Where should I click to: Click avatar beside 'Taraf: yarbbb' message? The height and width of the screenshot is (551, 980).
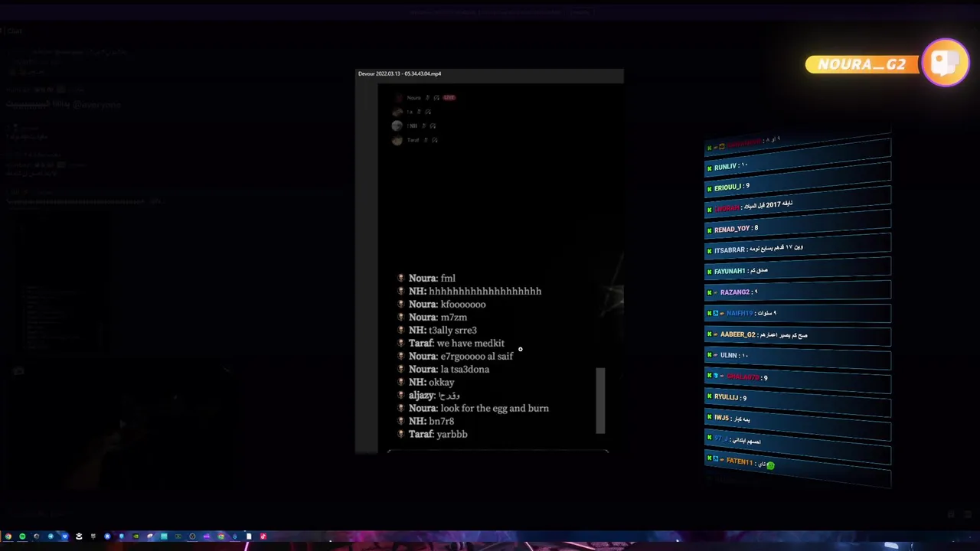click(x=400, y=435)
